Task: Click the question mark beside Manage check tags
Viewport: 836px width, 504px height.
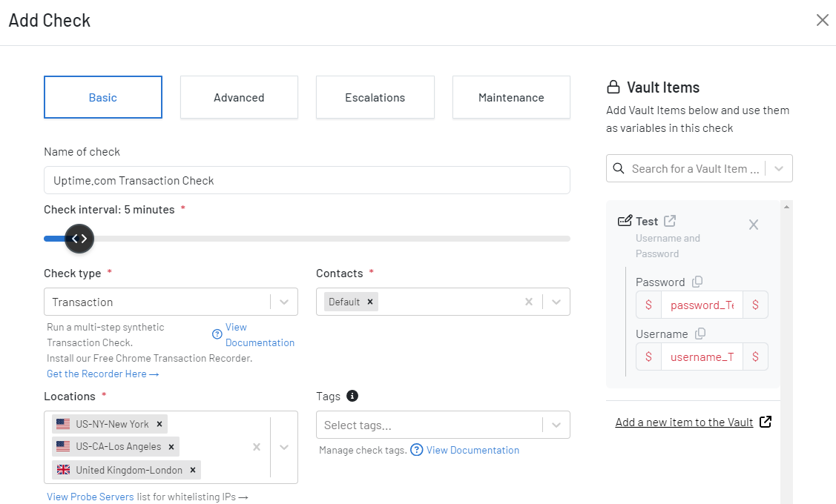Action: (x=416, y=450)
